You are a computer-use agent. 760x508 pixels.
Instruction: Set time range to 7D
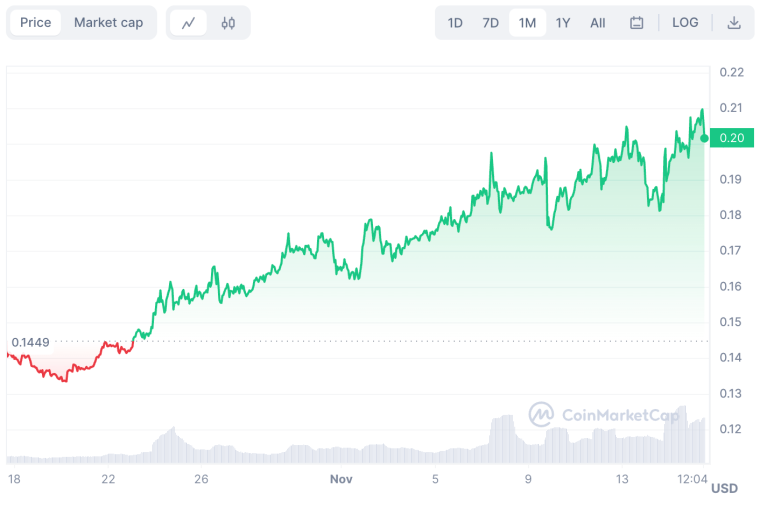[491, 23]
